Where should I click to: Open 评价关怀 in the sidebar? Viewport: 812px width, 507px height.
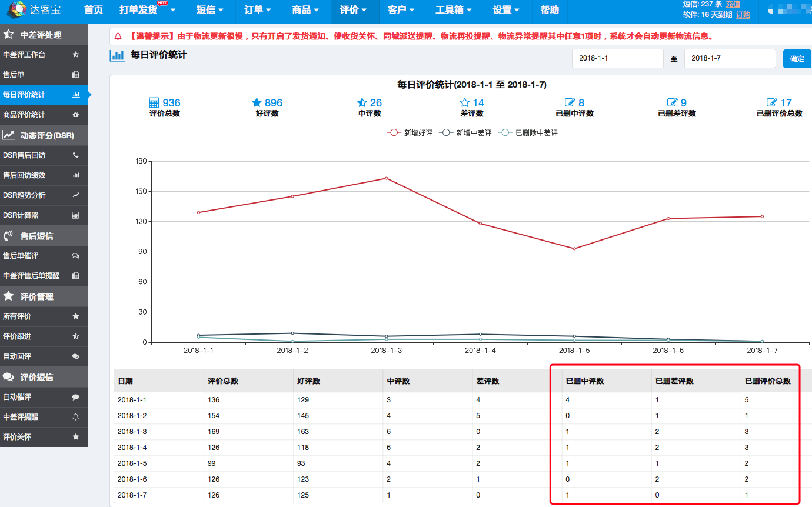(44, 437)
